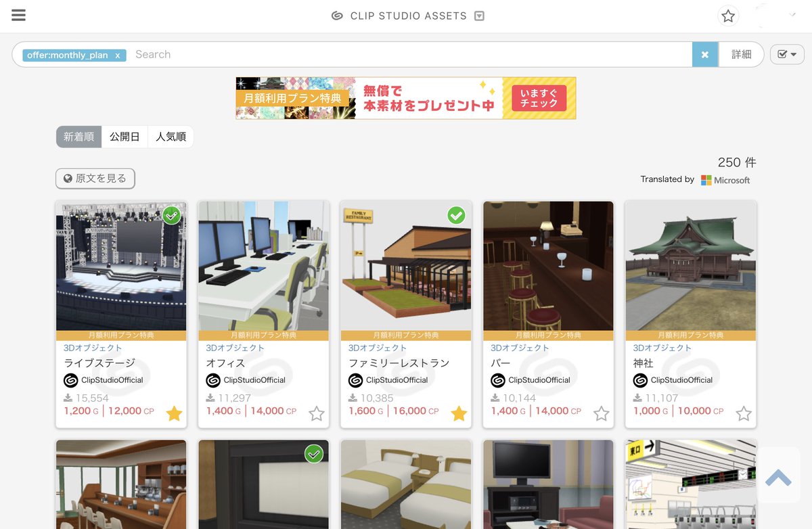Open the TV stand living room thumbnail
The height and width of the screenshot is (529, 812).
point(548,484)
